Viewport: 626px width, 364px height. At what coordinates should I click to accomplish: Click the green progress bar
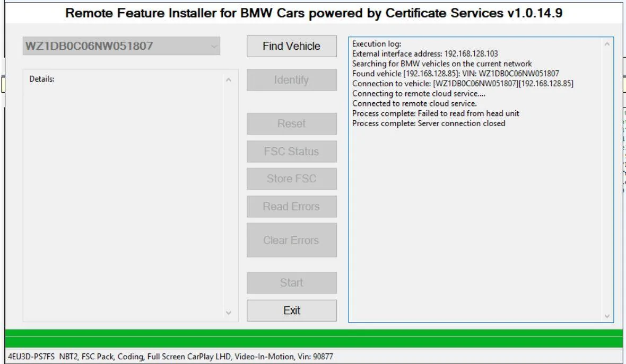click(x=314, y=338)
